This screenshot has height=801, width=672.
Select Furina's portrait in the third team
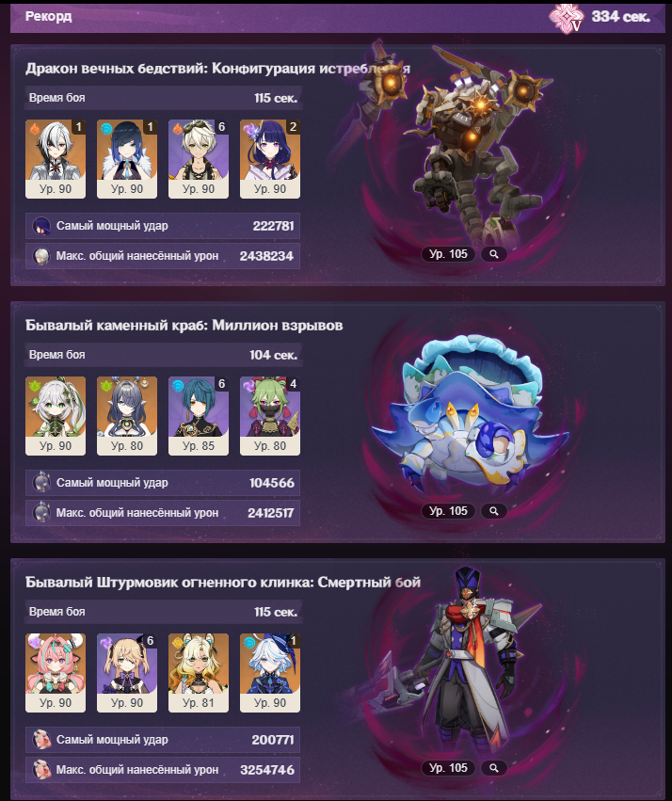270,673
